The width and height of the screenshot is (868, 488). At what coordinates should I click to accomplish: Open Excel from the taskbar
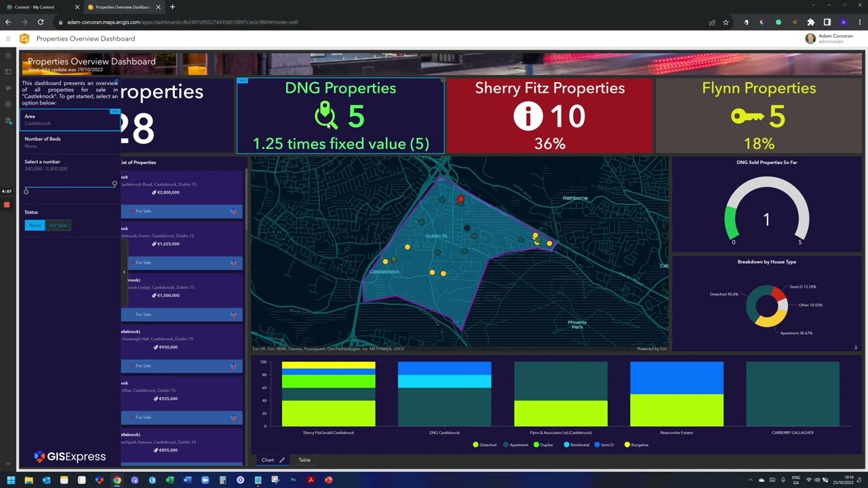[x=170, y=480]
